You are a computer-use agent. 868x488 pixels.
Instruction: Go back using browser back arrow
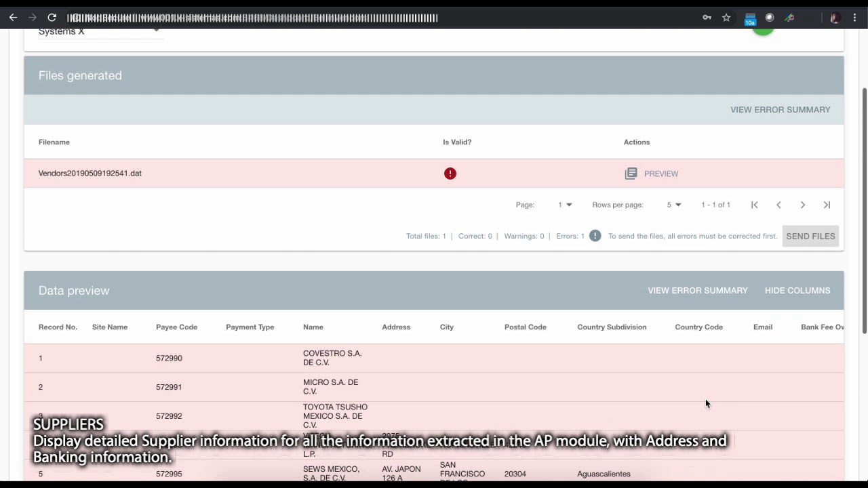(x=13, y=18)
